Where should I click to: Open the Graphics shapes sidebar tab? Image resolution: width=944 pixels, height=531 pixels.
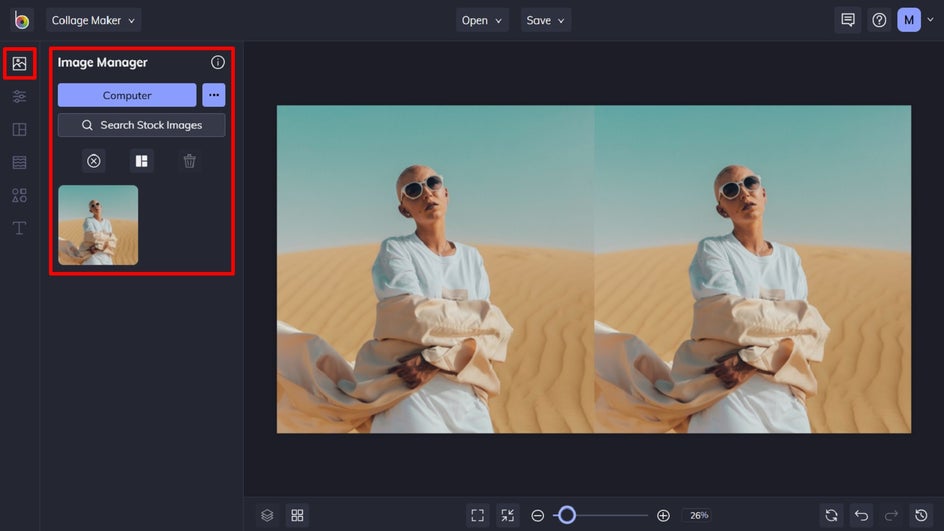[x=19, y=195]
